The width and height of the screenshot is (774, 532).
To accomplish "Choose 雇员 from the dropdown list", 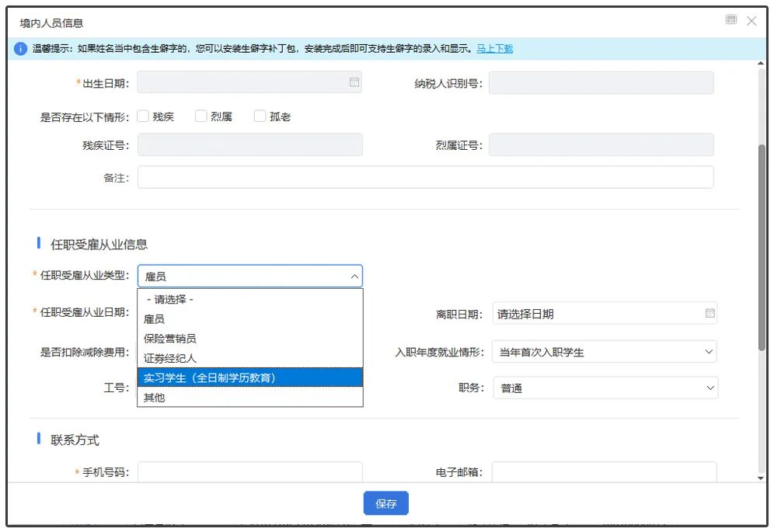I will (x=249, y=318).
